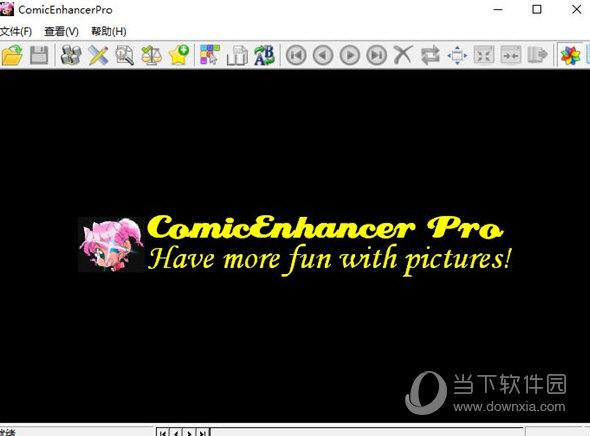Viewport: 590px width, 436px height.
Task: Click the panel with right arrow icon
Action: [538, 55]
